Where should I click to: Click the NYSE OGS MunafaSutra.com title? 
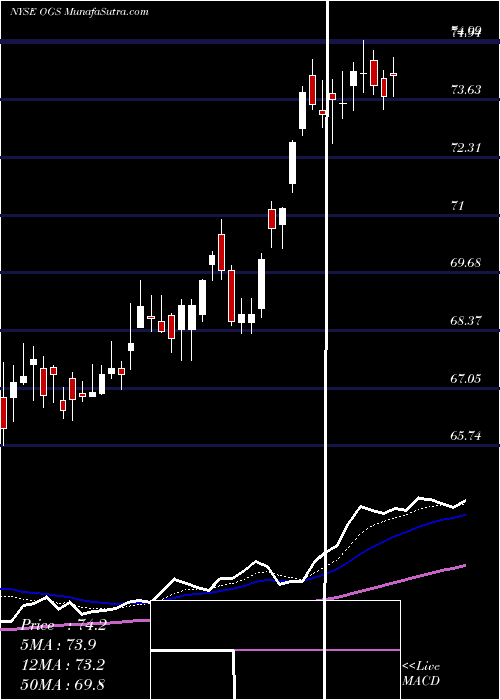[79, 12]
